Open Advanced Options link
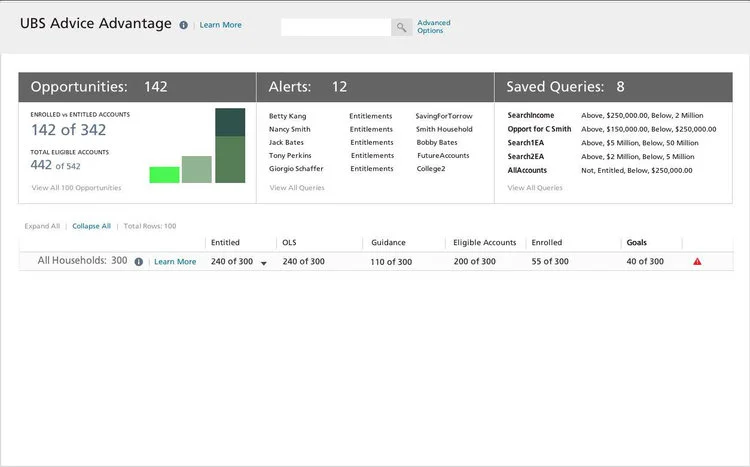Screen dimensions: 750x467 433,26
